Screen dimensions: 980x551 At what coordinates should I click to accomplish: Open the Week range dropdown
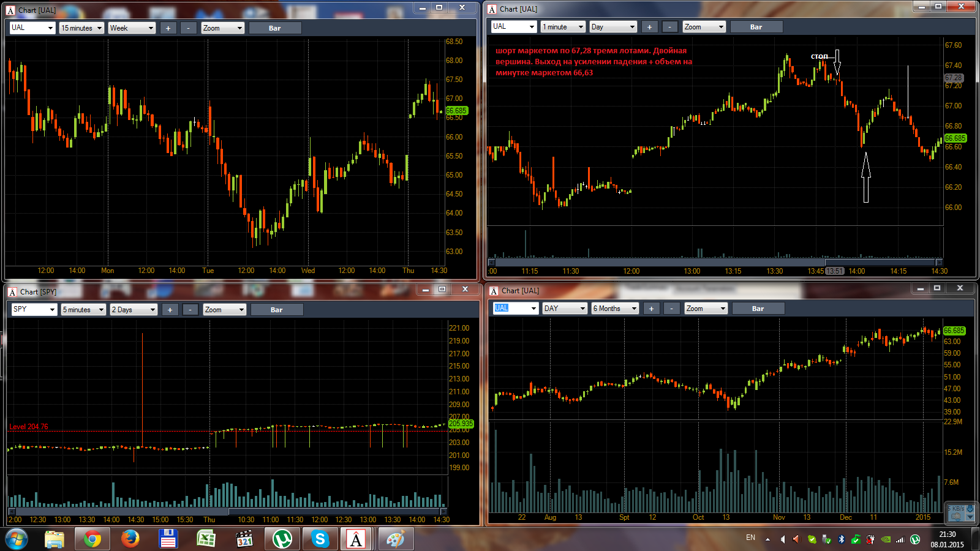coord(132,28)
